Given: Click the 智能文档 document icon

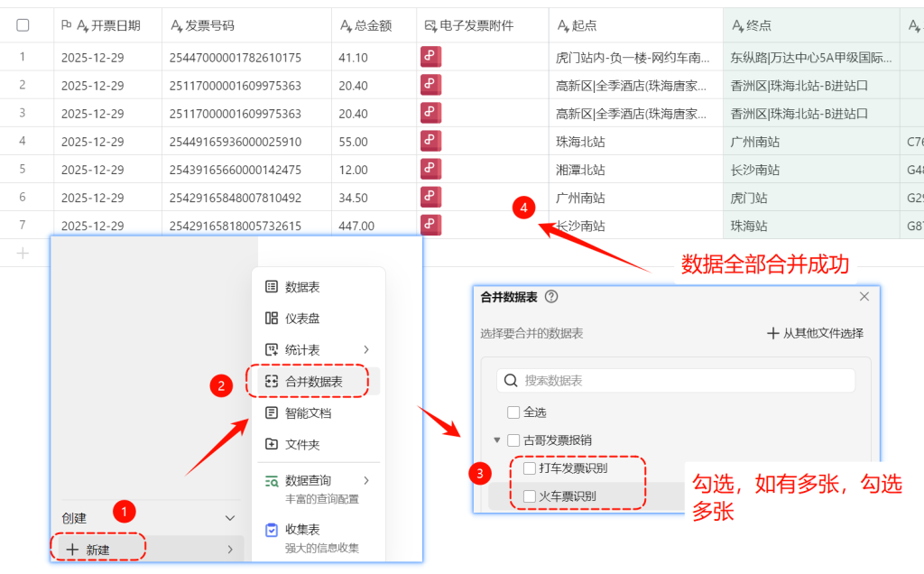Looking at the screenshot, I should pyautogui.click(x=271, y=413).
